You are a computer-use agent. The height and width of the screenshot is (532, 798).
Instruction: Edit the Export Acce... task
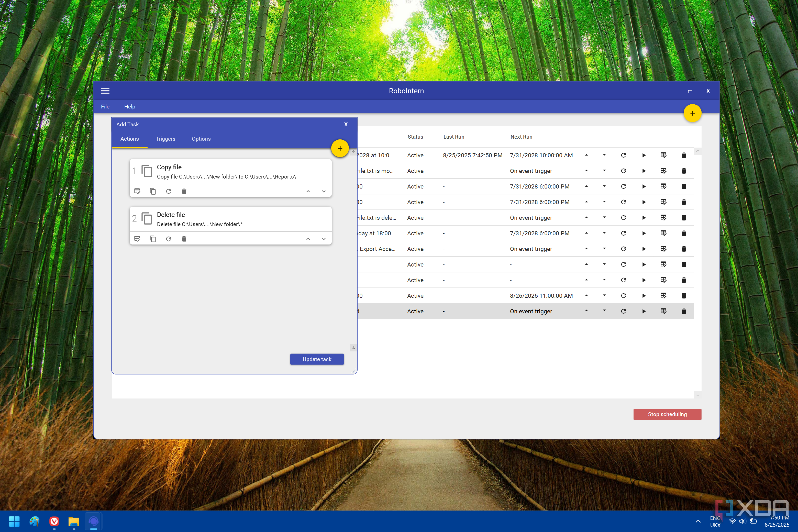(x=663, y=249)
